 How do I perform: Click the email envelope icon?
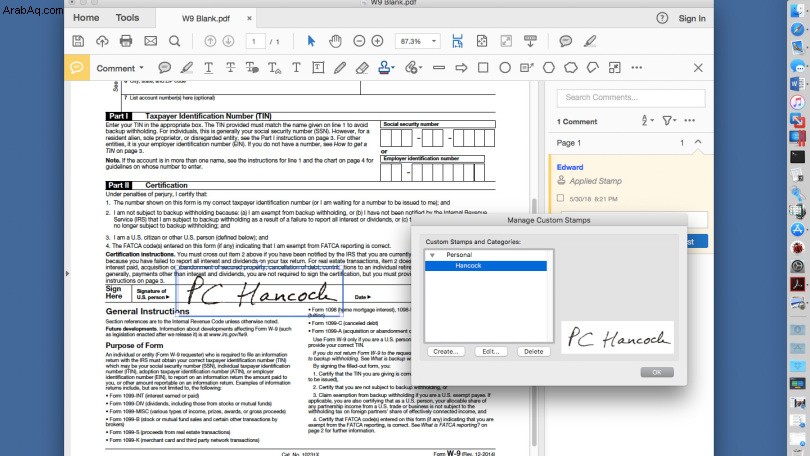tap(150, 41)
